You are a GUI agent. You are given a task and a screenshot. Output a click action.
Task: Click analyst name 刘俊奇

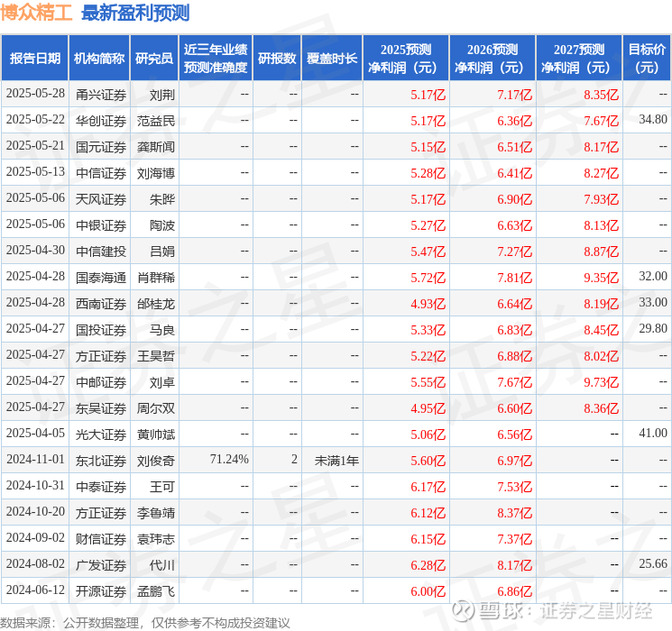point(156,461)
